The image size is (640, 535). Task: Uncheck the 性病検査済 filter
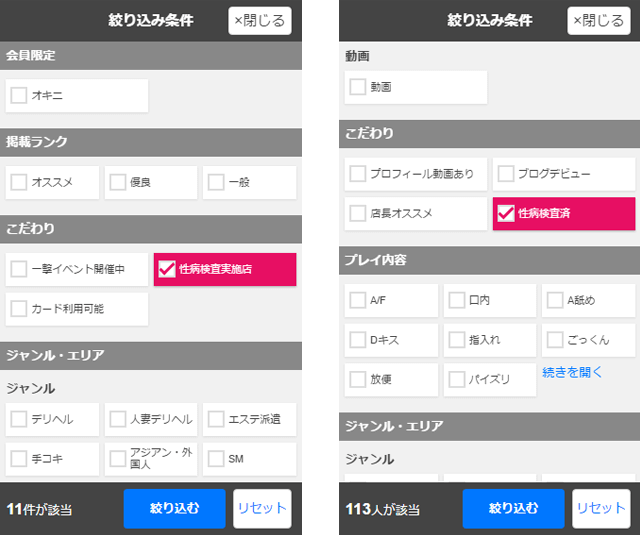[x=506, y=213]
